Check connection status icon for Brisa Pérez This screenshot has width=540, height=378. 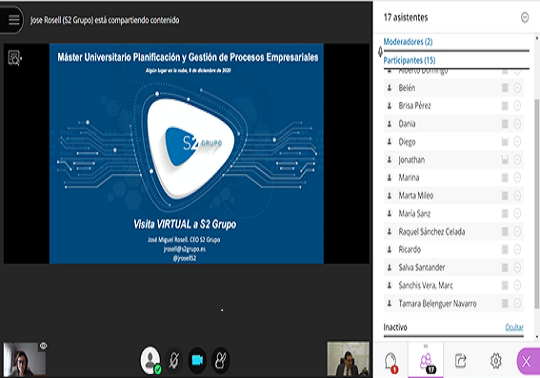pos(505,106)
